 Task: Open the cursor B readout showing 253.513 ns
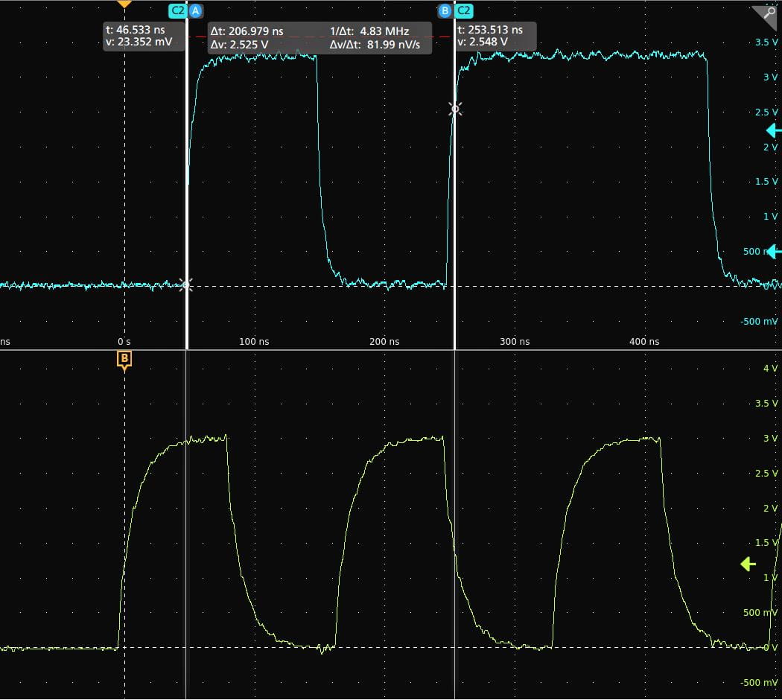[495, 36]
